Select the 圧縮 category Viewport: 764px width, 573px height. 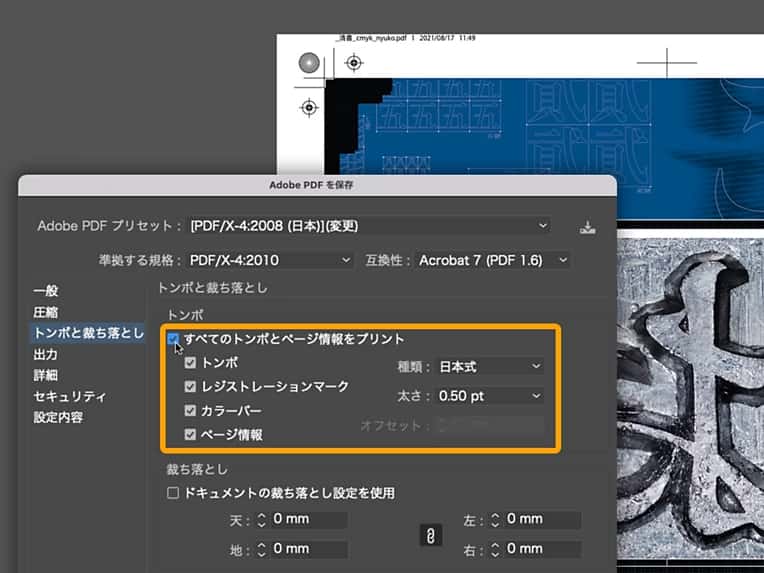tap(46, 312)
